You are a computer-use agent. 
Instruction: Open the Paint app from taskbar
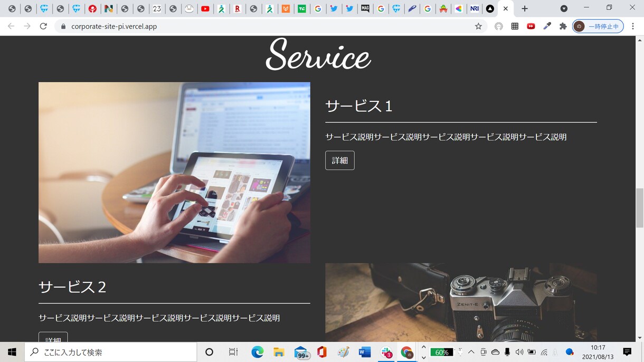pyautogui.click(x=344, y=352)
